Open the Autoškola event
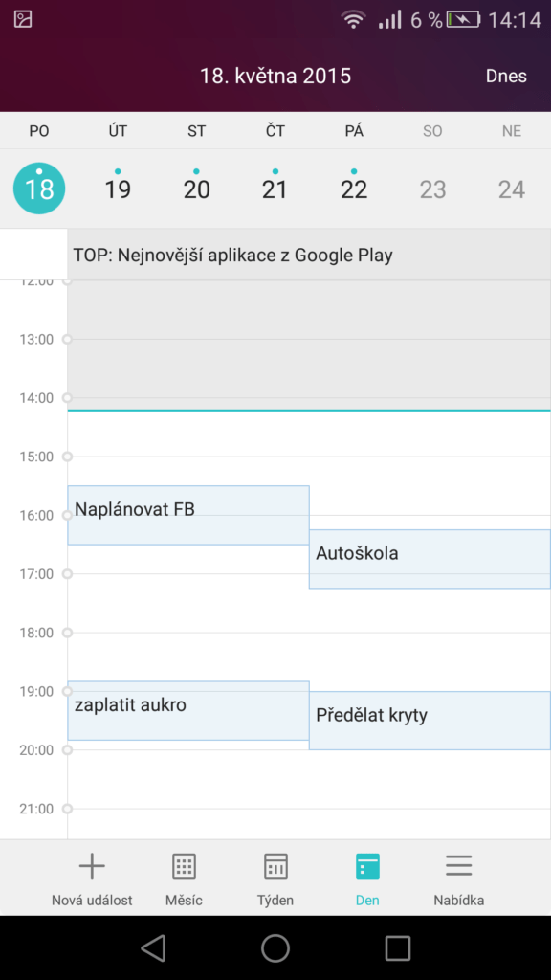Screen dimensions: 551x980 click(430, 559)
